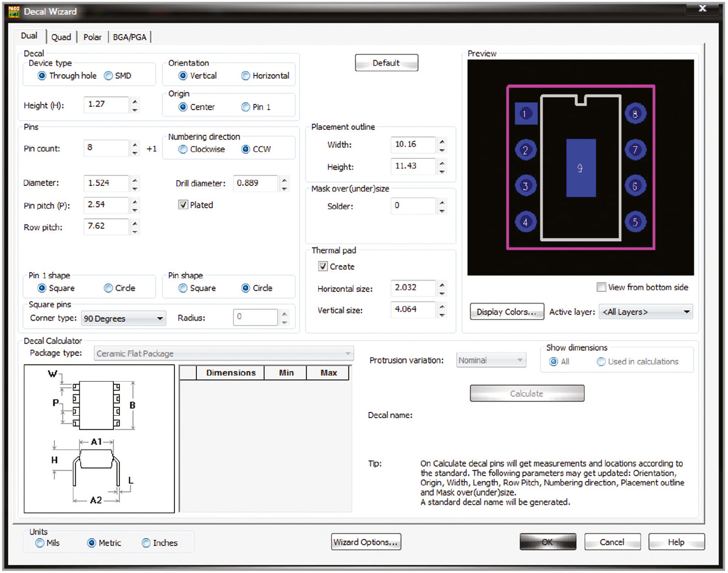Switch to the Quad tab
728x573 pixels.
pos(61,37)
